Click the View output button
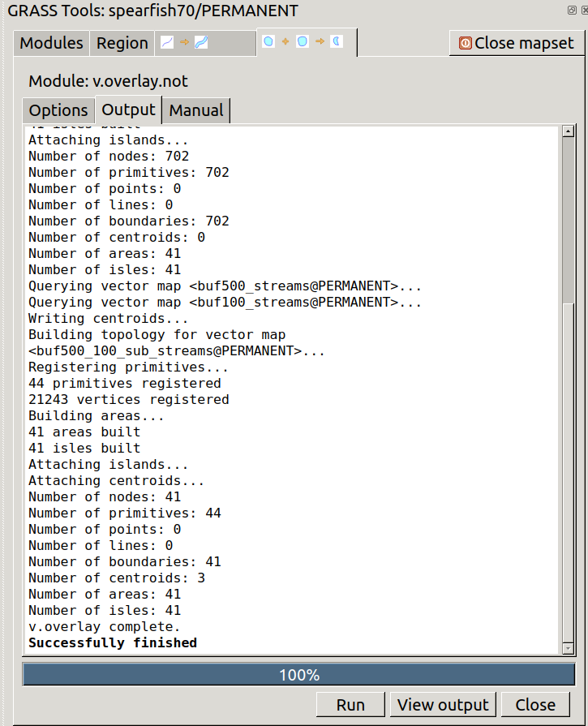 443,705
